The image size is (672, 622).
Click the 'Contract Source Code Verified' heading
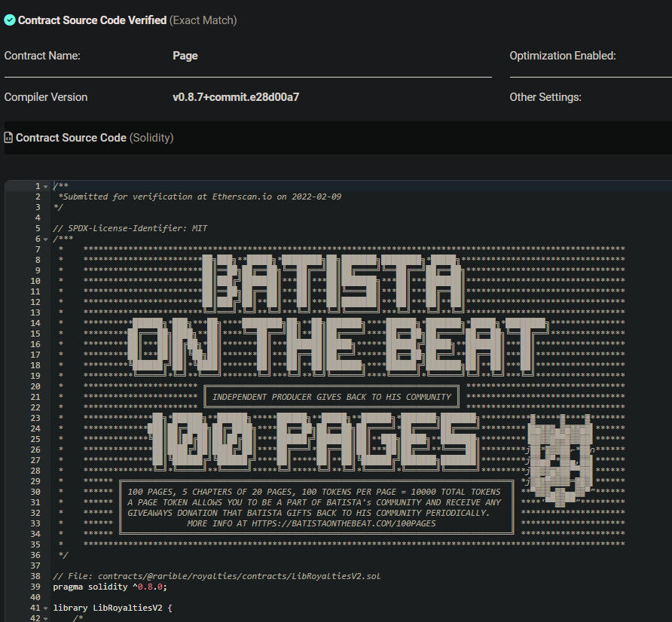[x=92, y=20]
